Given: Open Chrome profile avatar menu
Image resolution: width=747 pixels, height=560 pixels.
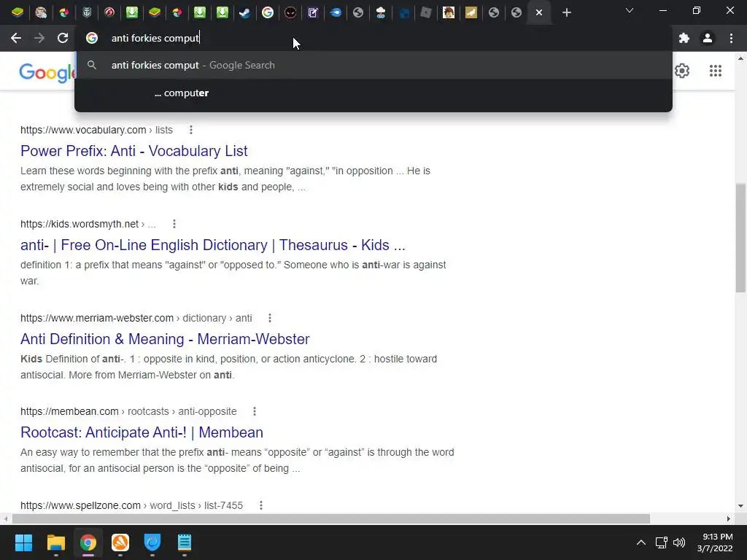Looking at the screenshot, I should [708, 38].
